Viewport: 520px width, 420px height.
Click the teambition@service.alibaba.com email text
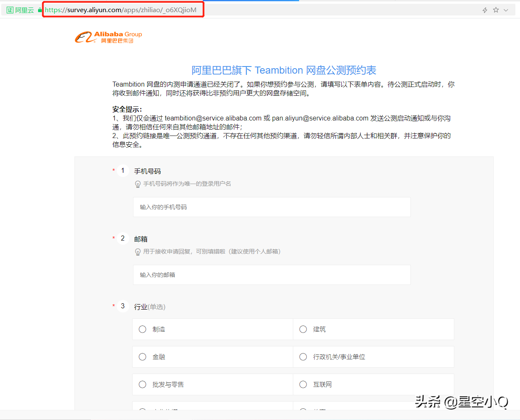pos(213,118)
